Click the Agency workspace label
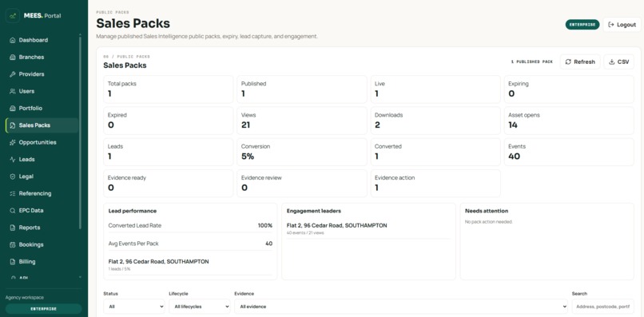 click(x=25, y=297)
